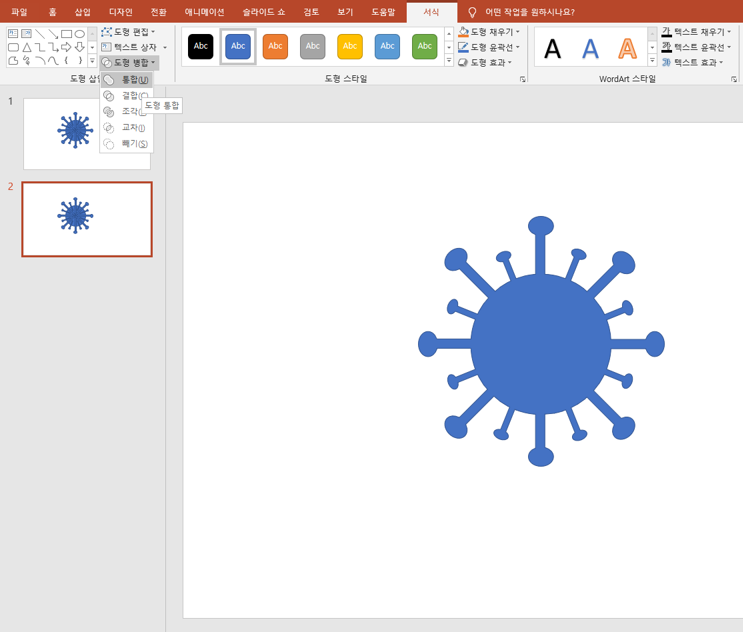This screenshot has height=632, width=743.
Task: Choose the down block arrow shape
Action: (x=80, y=47)
